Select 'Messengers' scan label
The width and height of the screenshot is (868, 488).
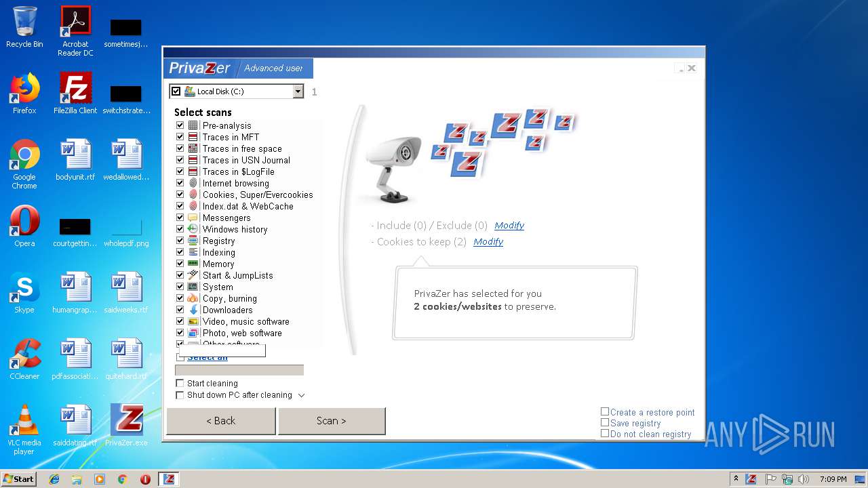[x=226, y=218]
